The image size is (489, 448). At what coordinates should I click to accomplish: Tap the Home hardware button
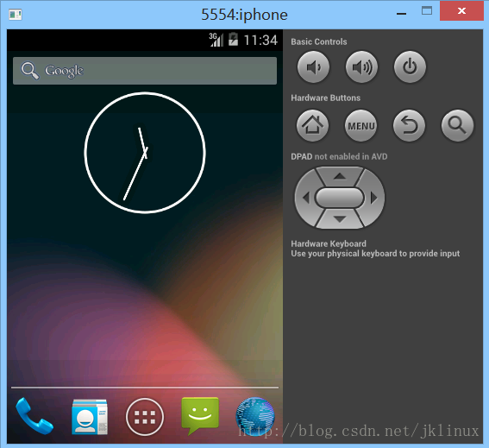(x=312, y=125)
